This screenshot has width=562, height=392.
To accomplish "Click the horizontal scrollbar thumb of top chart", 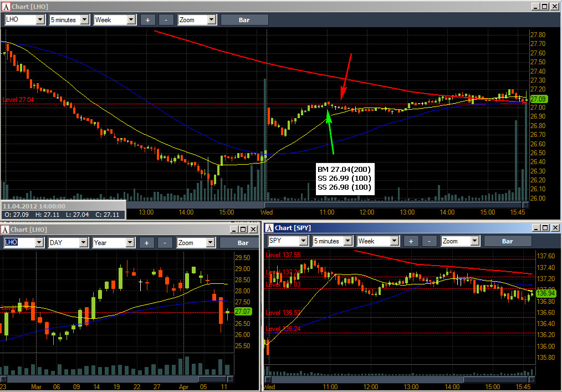I will [x=393, y=205].
